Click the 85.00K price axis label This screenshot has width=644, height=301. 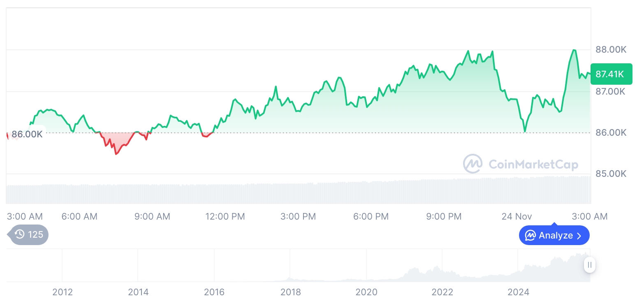coord(611,174)
